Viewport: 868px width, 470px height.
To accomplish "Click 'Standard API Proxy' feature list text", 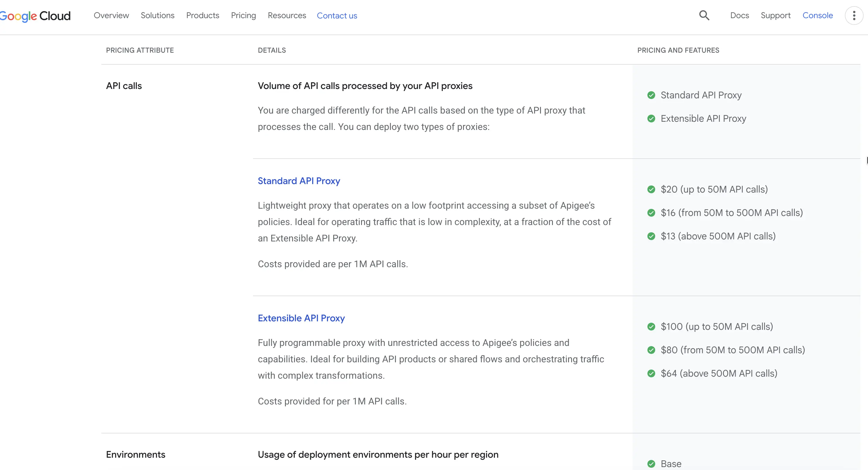I will pyautogui.click(x=701, y=95).
